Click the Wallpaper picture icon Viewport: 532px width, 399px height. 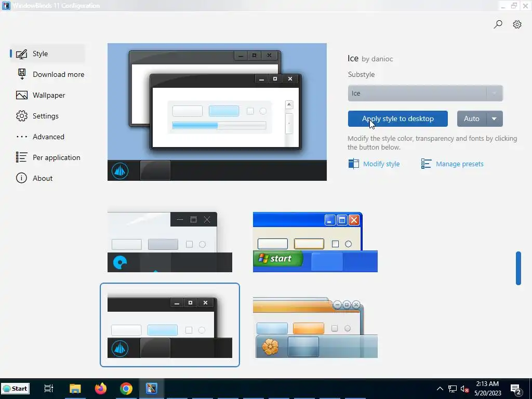click(x=22, y=96)
